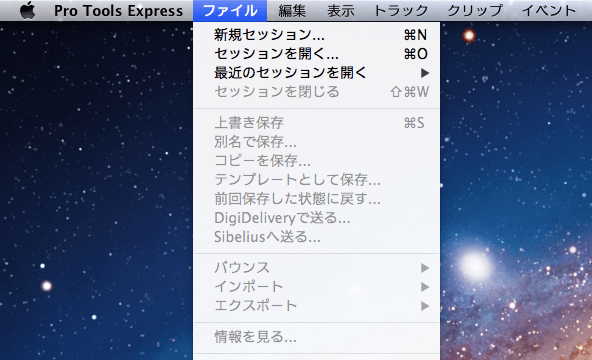
Task: Choose 上書き保存 in the ファイル menu
Action: click(x=316, y=123)
